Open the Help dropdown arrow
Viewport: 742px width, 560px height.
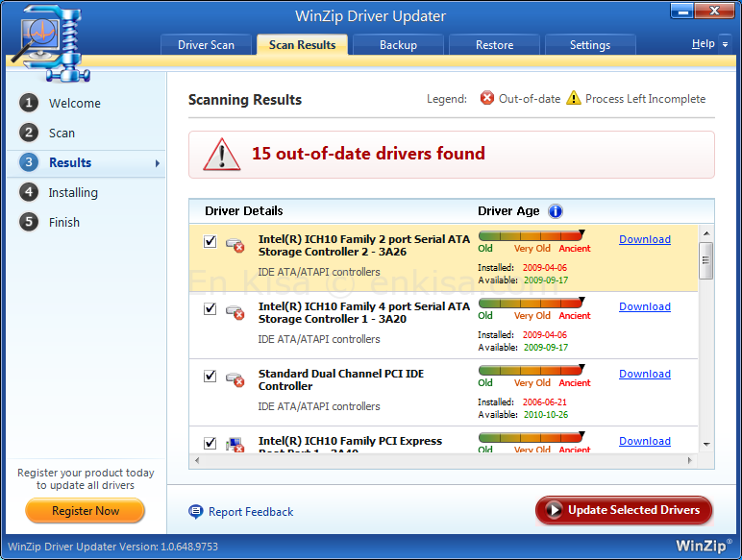tap(725, 44)
